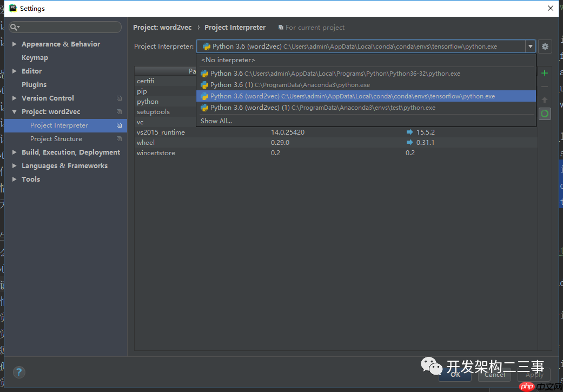Select Show All... in interpreter list
The height and width of the screenshot is (392, 563).
pos(216,121)
